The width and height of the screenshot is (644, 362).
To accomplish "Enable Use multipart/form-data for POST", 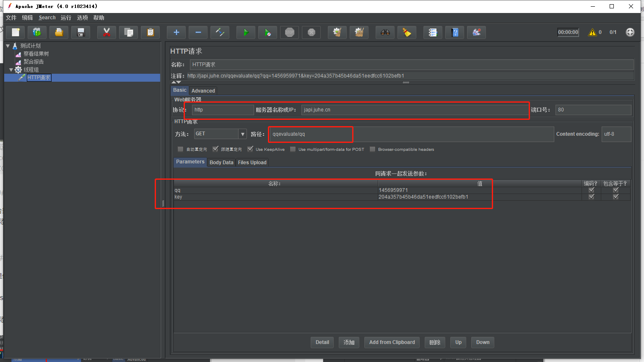I will (x=293, y=149).
